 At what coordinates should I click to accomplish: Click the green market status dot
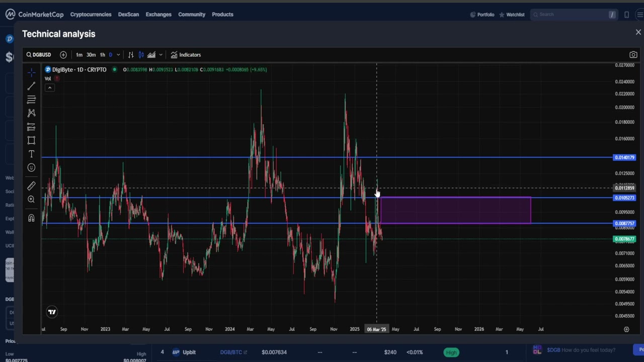115,69
